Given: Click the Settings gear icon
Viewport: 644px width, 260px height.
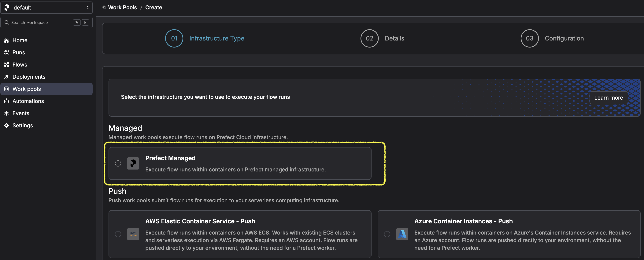Looking at the screenshot, I should point(6,125).
